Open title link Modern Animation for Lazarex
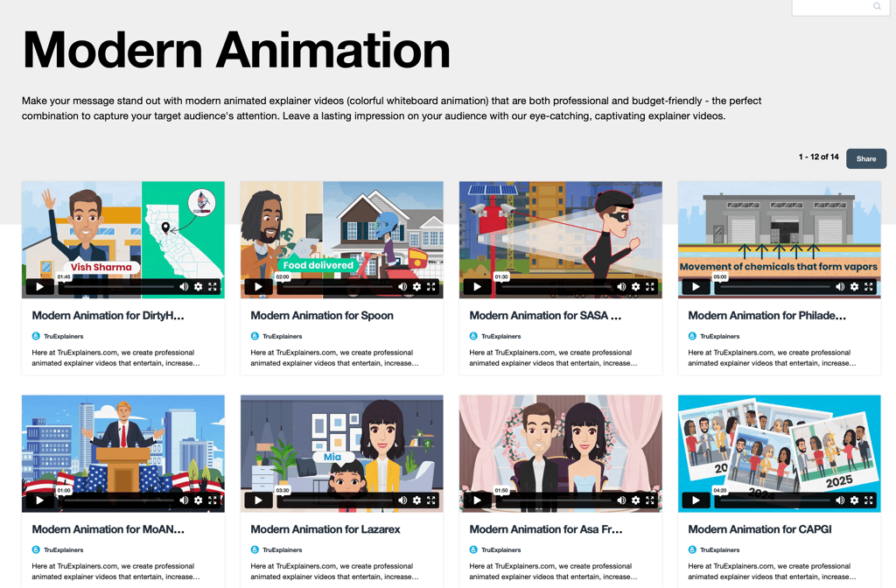 click(x=325, y=529)
